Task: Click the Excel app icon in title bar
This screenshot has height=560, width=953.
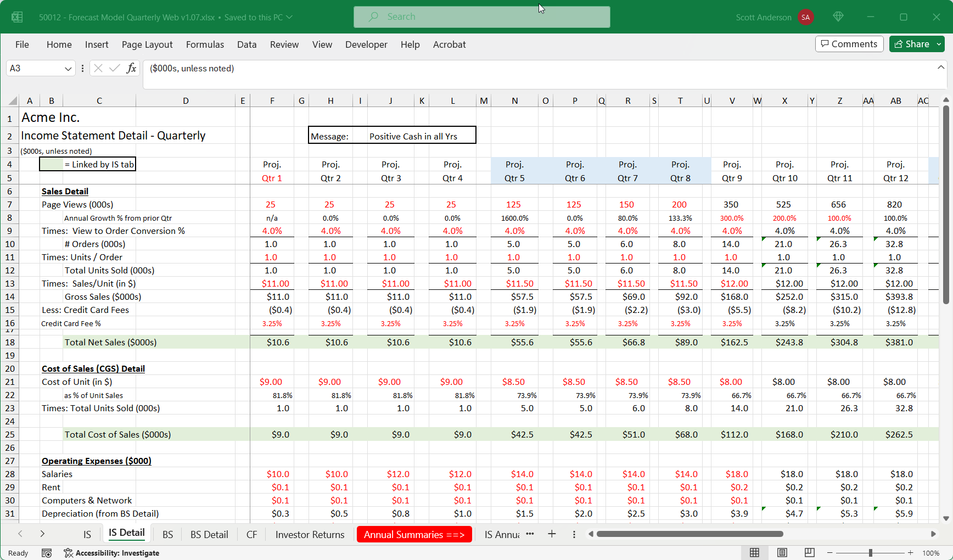Action: [17, 17]
